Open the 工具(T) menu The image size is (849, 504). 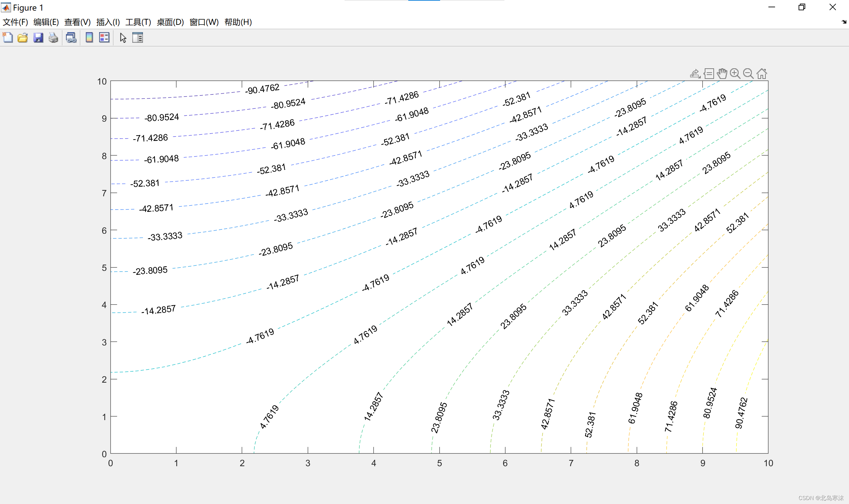(138, 22)
